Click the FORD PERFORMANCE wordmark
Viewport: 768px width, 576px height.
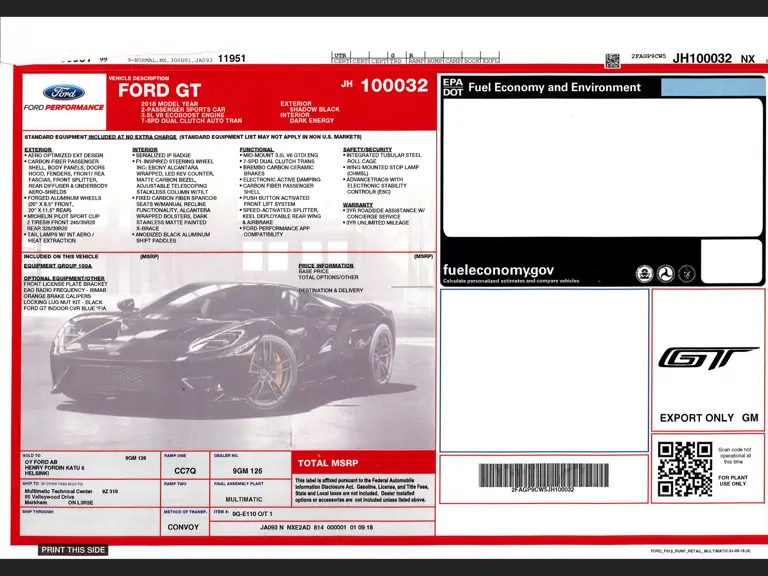coord(64,107)
